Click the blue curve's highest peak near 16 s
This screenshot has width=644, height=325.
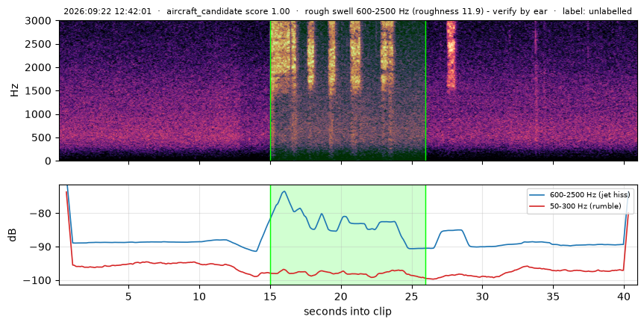pyautogui.click(x=284, y=192)
